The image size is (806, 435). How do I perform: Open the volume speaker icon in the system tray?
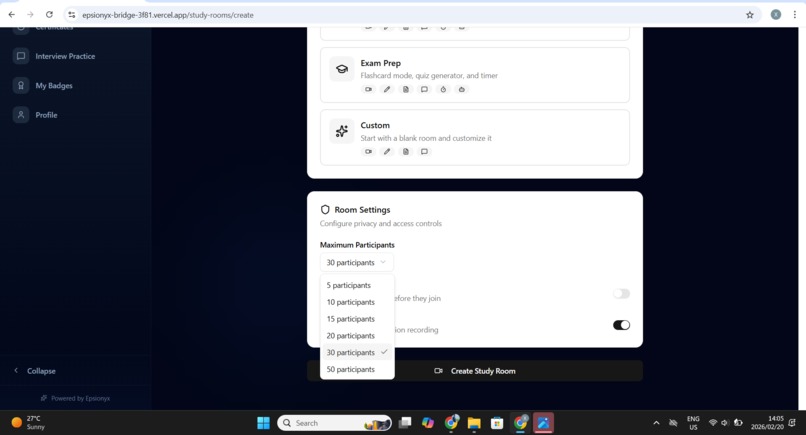click(724, 423)
